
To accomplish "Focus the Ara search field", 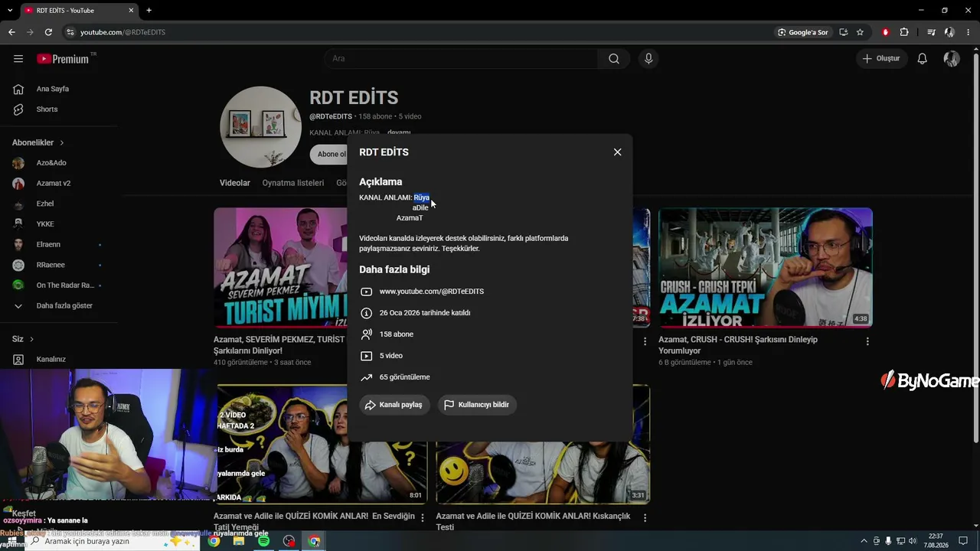I will (462, 59).
